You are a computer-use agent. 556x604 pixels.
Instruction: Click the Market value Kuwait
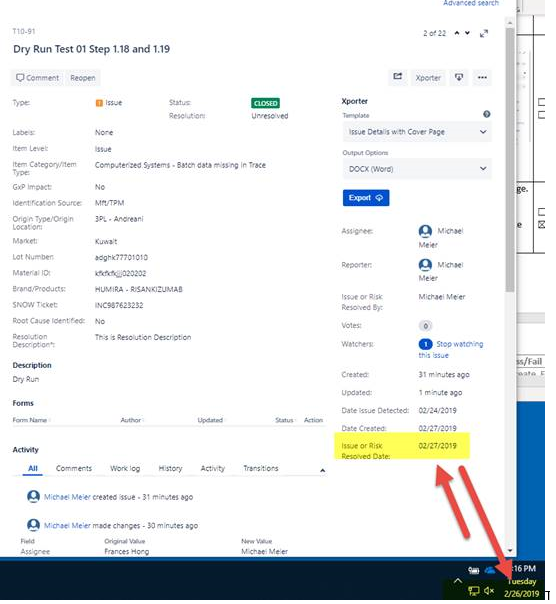coord(106,242)
